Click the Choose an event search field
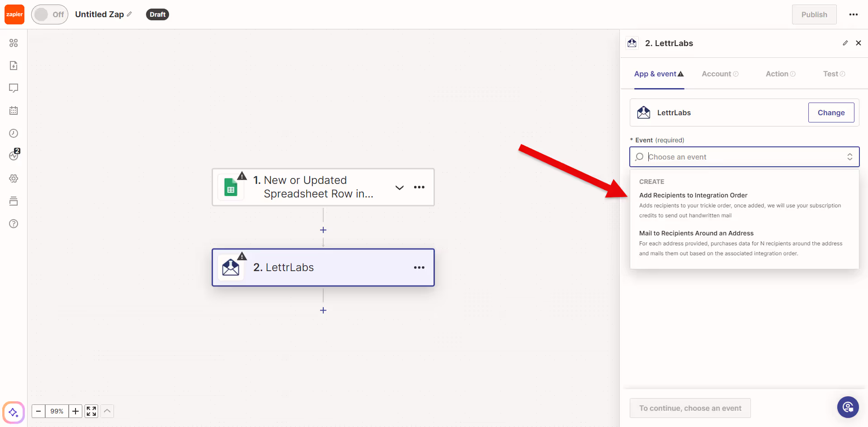The width and height of the screenshot is (868, 427). [744, 157]
